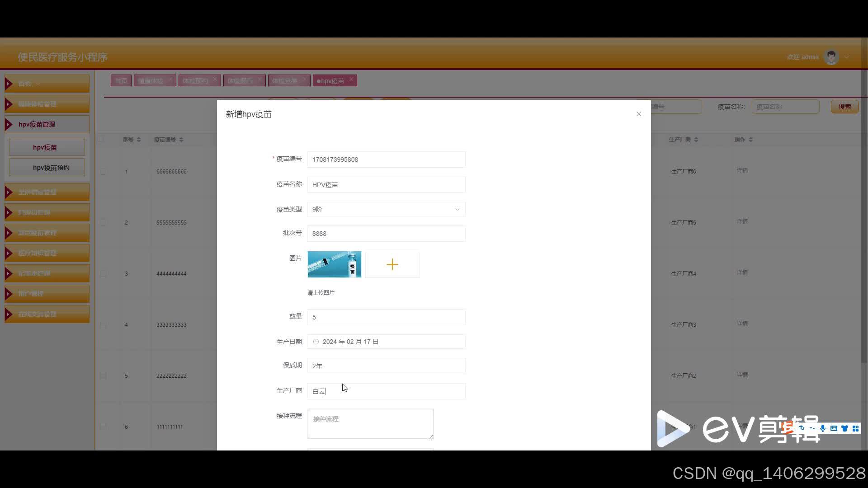Check the checkbox for row 3
The image size is (868, 488).
[103, 274]
